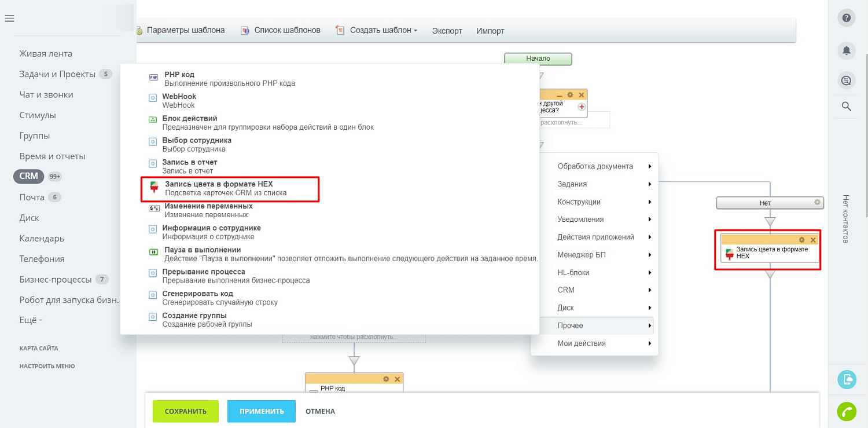Viewport: 868px width, 428px height.
Task: Open the hamburger menu top left
Action: pyautogui.click(x=9, y=18)
